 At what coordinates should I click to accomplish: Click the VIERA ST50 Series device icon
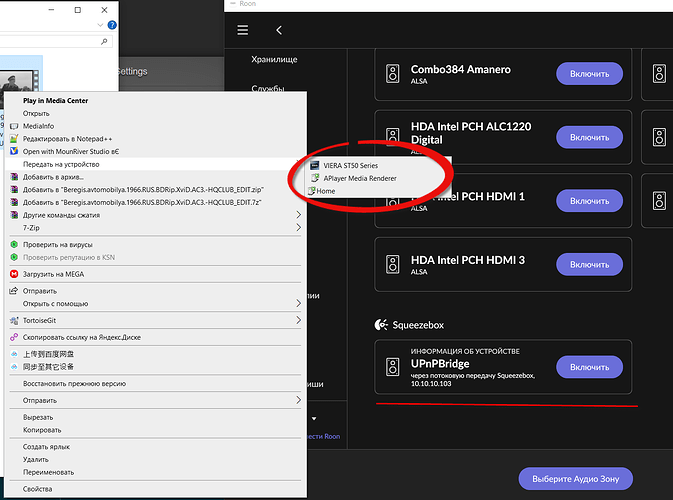315,166
